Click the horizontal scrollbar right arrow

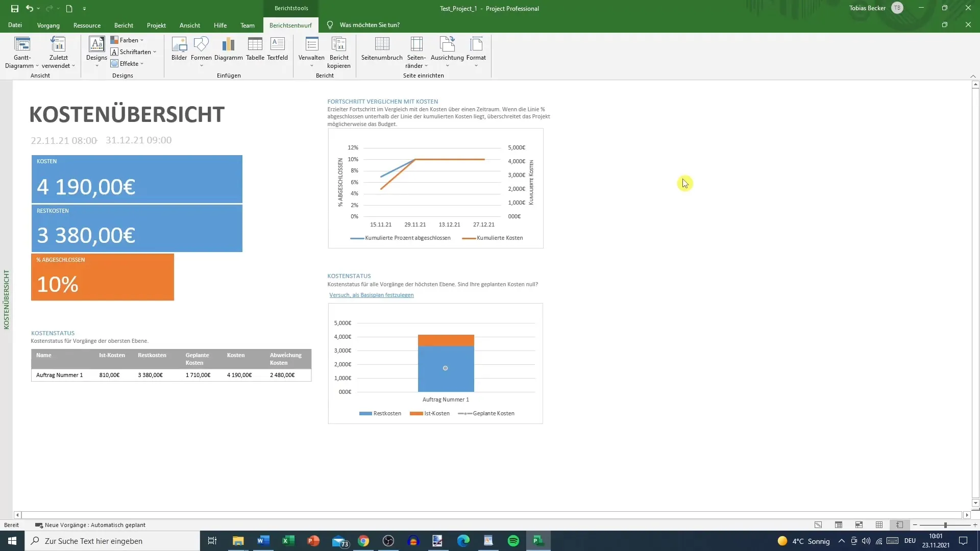pos(966,515)
